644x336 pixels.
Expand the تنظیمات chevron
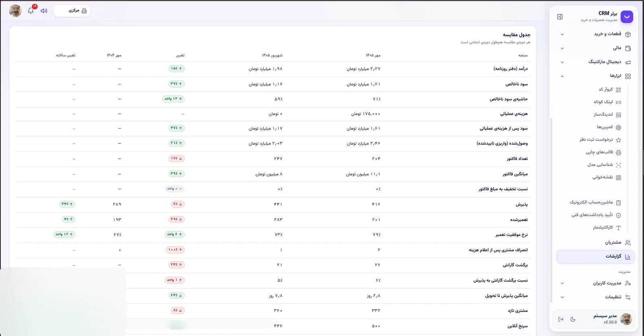562,297
